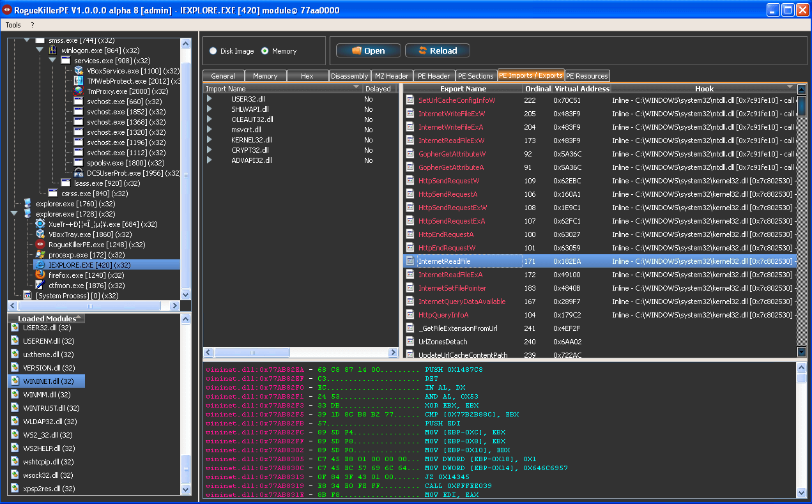Click the DCSUserProt.exe process icon

click(x=79, y=173)
